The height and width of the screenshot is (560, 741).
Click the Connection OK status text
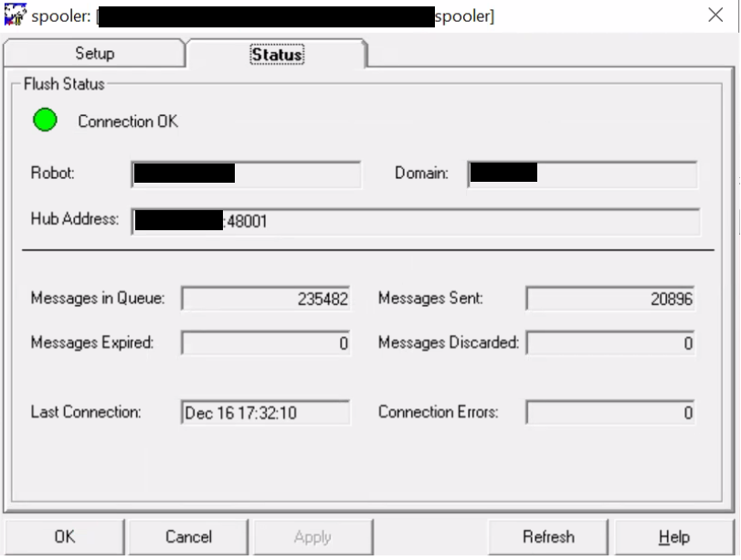coord(128,122)
